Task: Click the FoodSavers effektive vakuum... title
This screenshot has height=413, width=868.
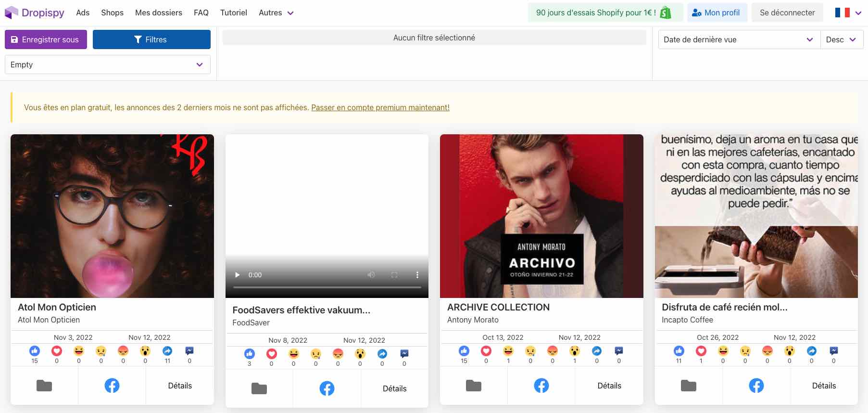Action: coord(302,310)
